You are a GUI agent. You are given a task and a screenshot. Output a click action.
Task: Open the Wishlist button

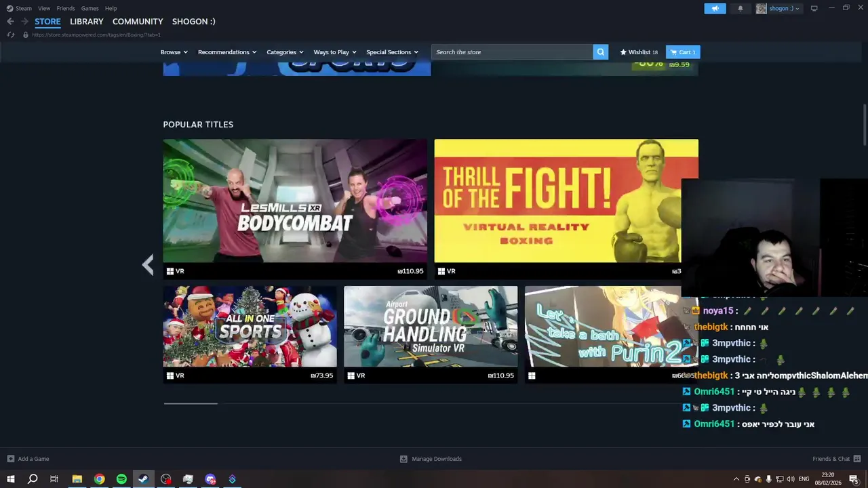tap(639, 52)
